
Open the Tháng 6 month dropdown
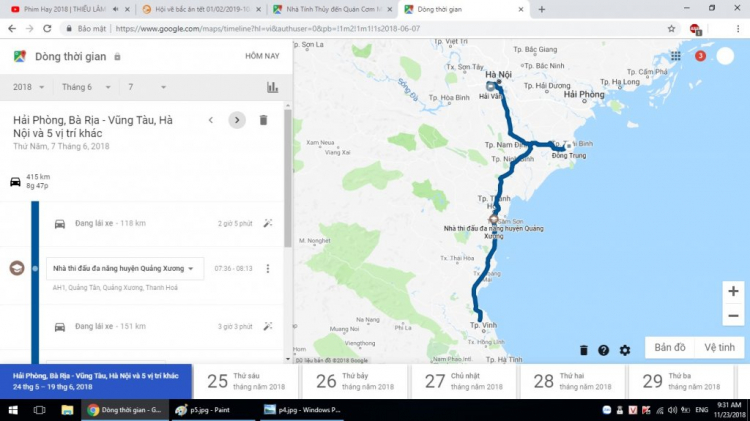point(86,87)
